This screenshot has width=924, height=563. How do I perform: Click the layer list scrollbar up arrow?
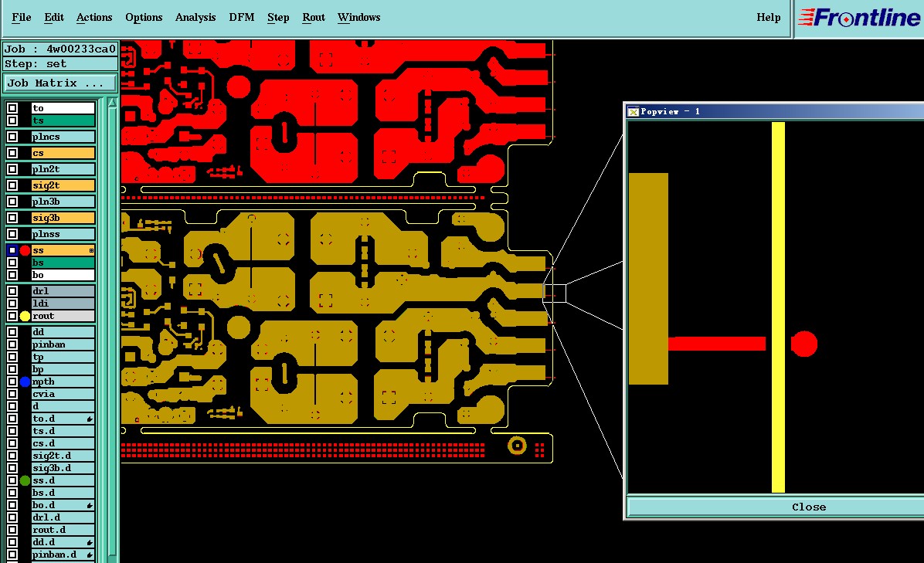[x=112, y=103]
